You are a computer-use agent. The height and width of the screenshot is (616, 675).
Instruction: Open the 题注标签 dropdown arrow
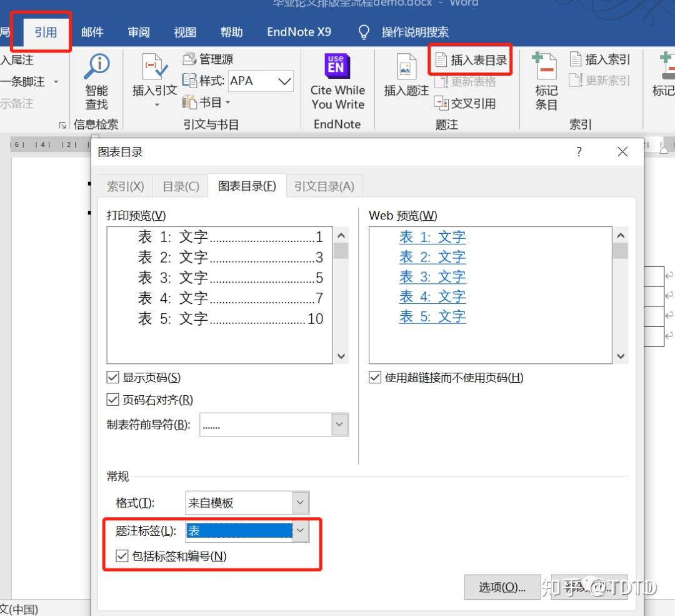(301, 531)
